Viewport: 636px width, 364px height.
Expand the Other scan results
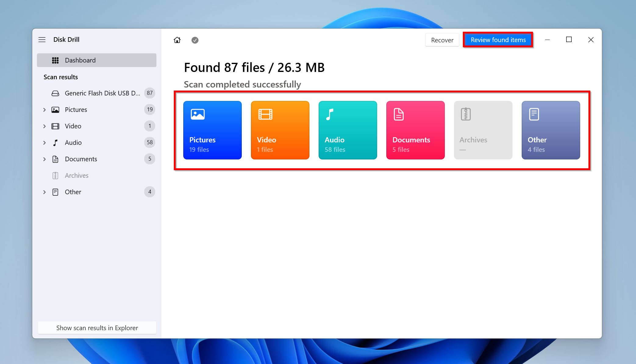click(44, 191)
